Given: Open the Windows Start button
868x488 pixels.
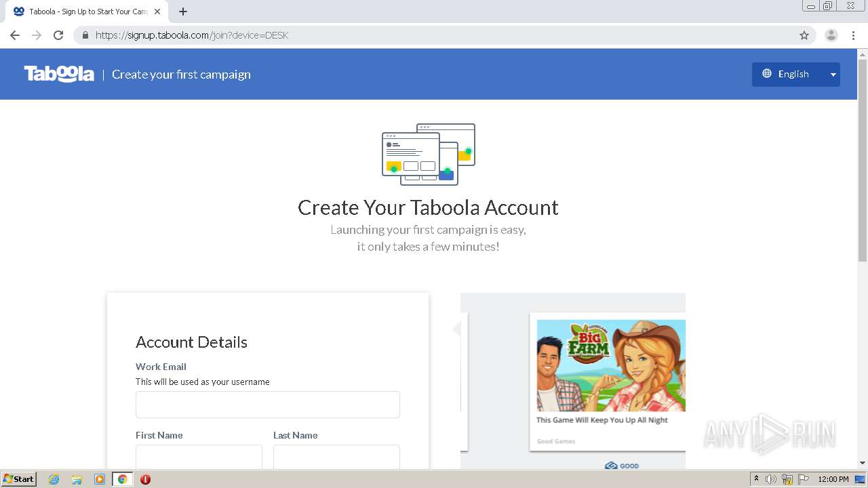Looking at the screenshot, I should click(18, 479).
